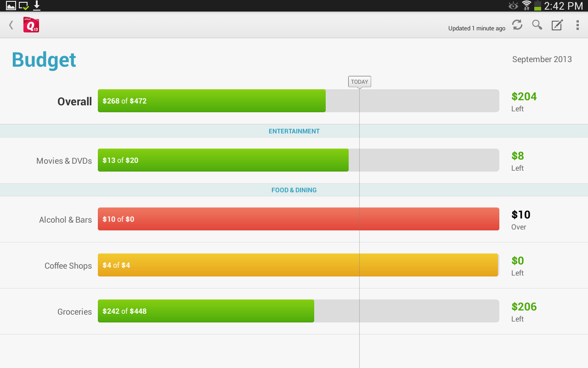Select the FOOD & DINING section header

click(x=294, y=190)
